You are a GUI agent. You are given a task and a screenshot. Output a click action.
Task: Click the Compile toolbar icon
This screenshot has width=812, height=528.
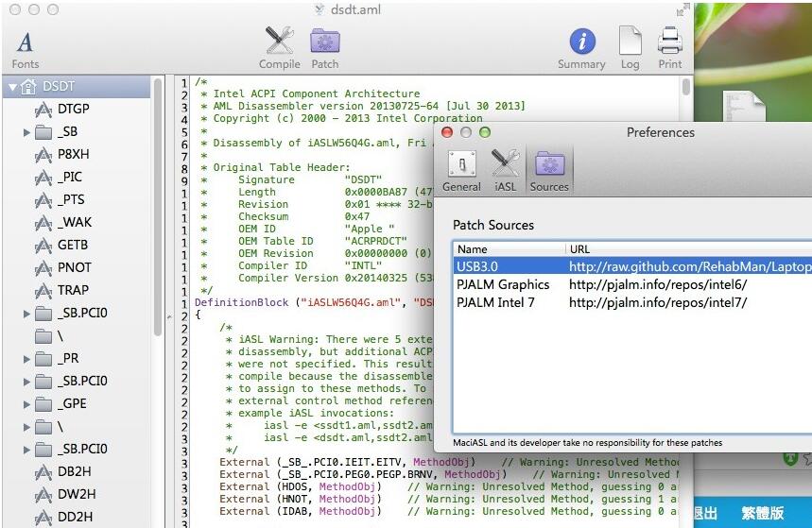pos(279,48)
